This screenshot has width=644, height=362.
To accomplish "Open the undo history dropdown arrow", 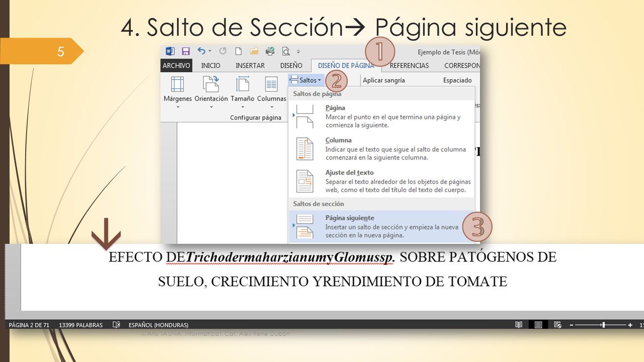I will pos(210,51).
